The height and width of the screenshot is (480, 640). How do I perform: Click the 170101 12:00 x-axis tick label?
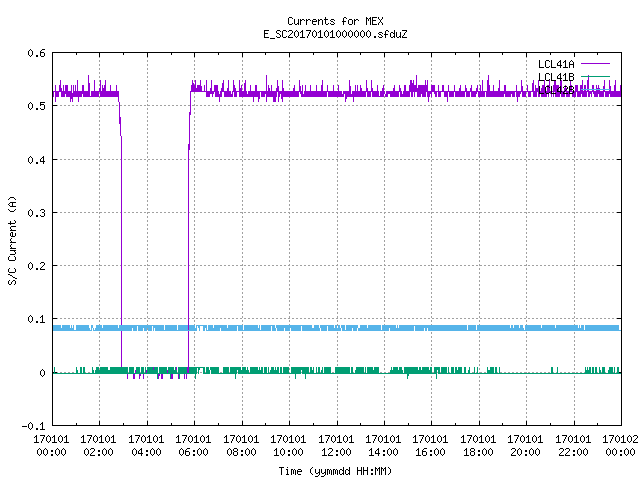(336, 446)
